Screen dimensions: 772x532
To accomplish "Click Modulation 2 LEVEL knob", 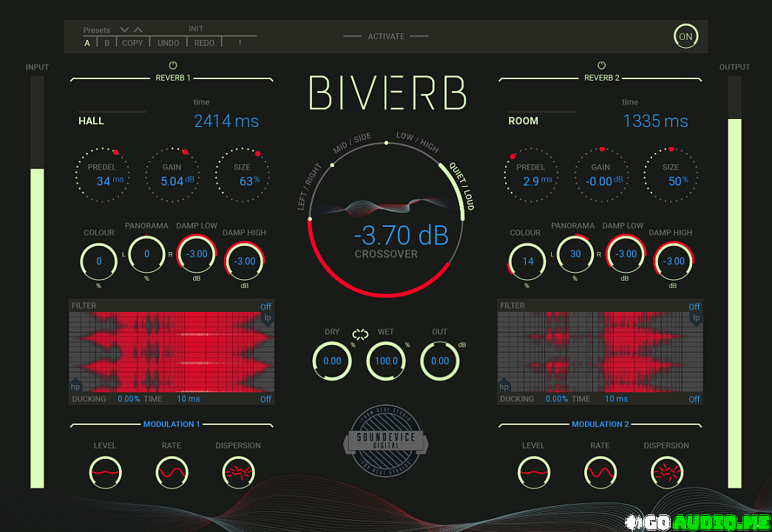I will click(x=534, y=472).
